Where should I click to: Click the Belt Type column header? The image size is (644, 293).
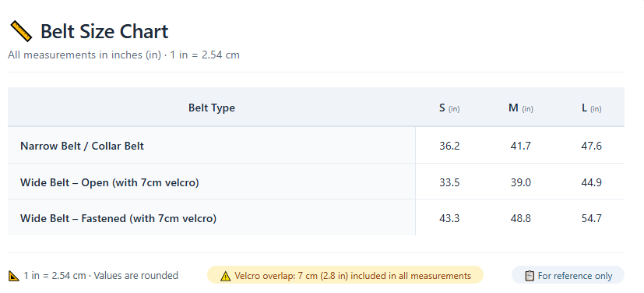click(212, 108)
